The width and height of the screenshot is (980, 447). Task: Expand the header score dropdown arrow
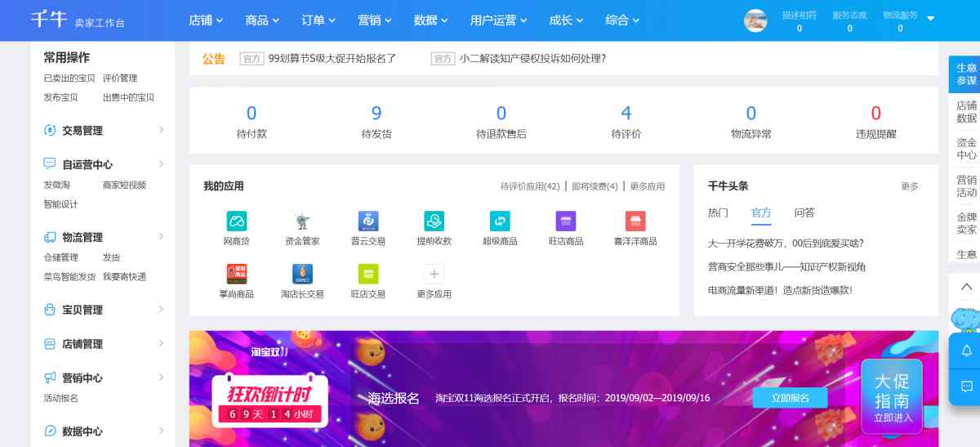930,19
